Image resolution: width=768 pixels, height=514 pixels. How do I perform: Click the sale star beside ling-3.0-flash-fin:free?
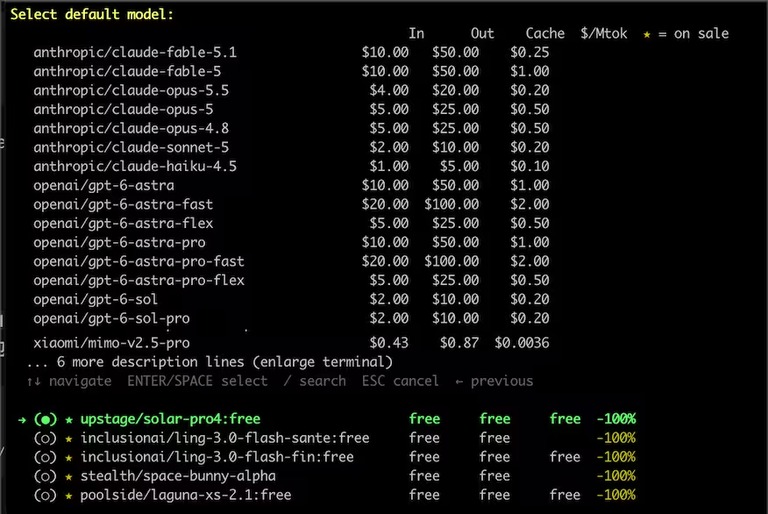point(69,458)
